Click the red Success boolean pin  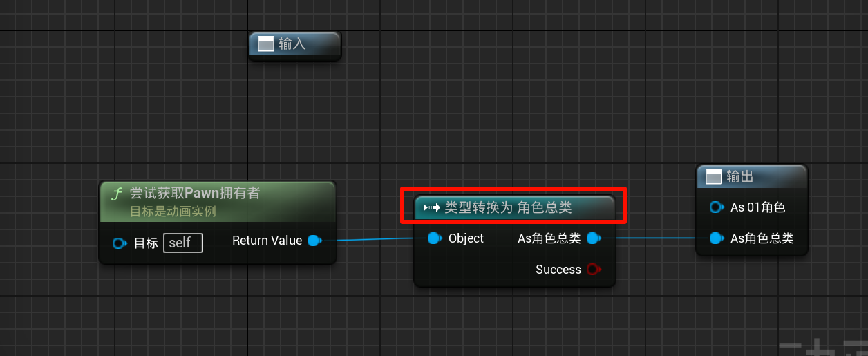coord(593,270)
